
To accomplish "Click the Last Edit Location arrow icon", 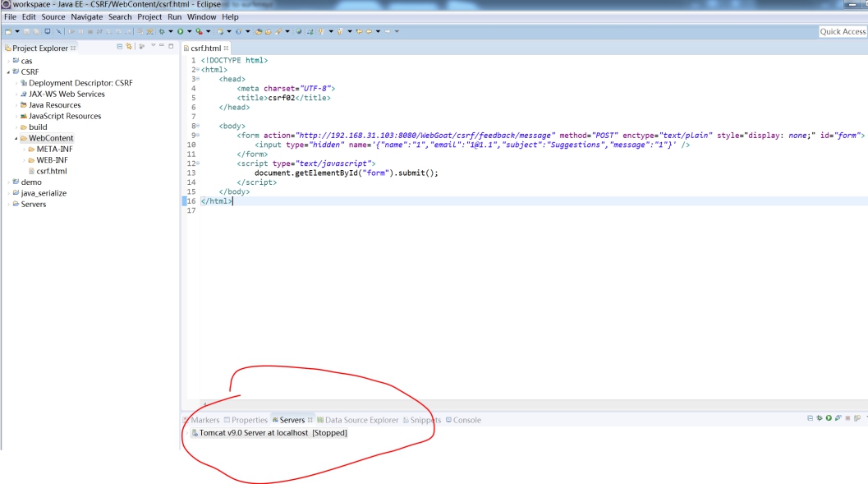I will click(x=359, y=31).
